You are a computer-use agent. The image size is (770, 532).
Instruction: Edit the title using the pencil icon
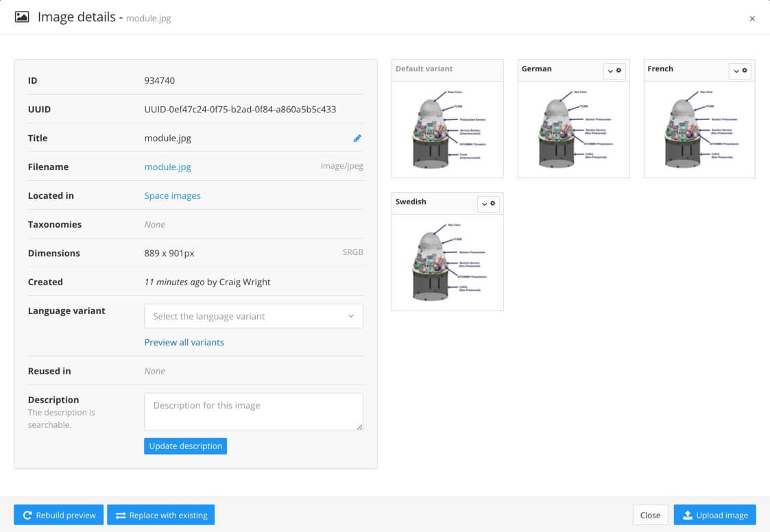(357, 138)
